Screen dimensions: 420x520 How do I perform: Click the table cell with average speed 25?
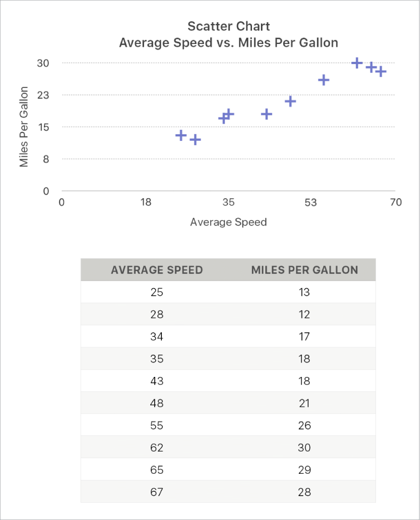(x=157, y=292)
